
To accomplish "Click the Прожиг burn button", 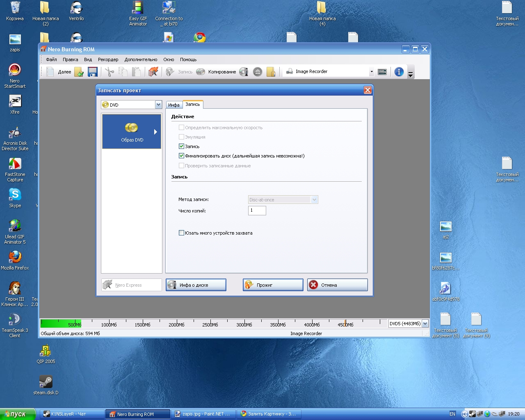I will point(273,285).
